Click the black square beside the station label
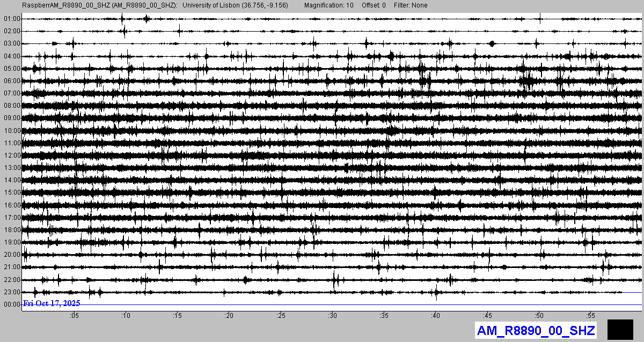 620,330
